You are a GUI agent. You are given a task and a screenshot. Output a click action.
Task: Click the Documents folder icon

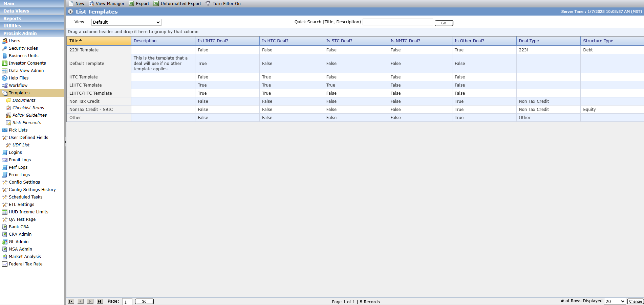coord(8,100)
